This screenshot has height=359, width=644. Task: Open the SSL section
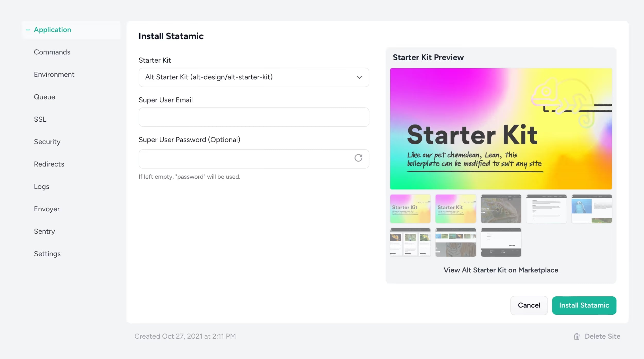tap(40, 119)
